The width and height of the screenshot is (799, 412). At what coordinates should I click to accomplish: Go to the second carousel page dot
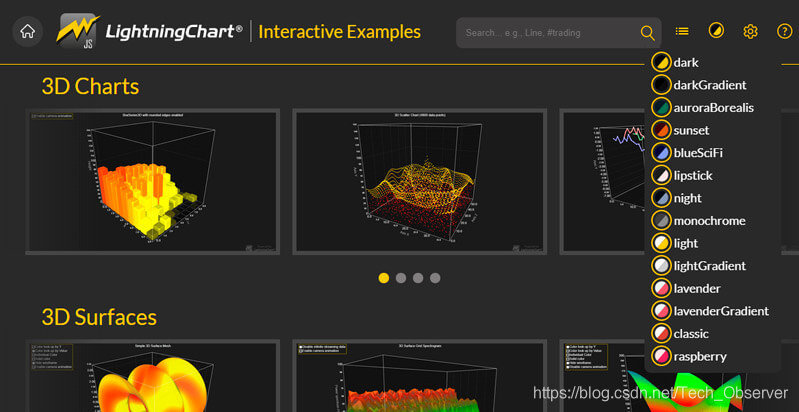pyautogui.click(x=401, y=278)
